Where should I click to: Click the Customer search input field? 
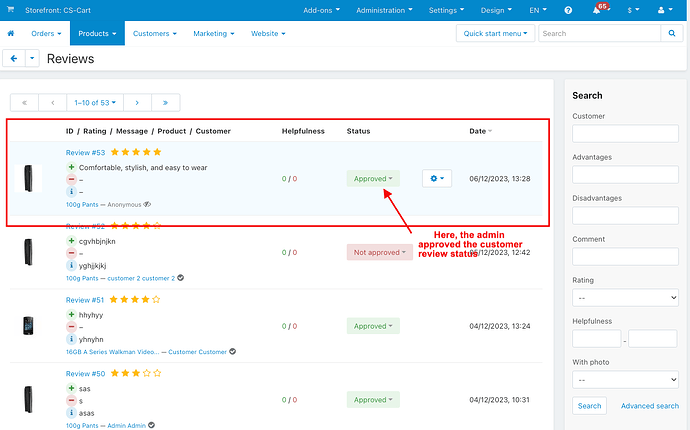coord(625,134)
